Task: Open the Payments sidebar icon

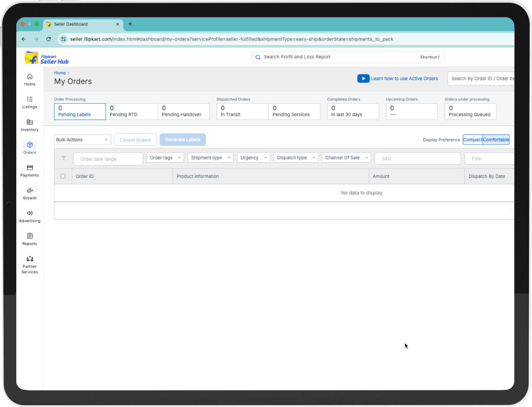Action: pyautogui.click(x=30, y=168)
